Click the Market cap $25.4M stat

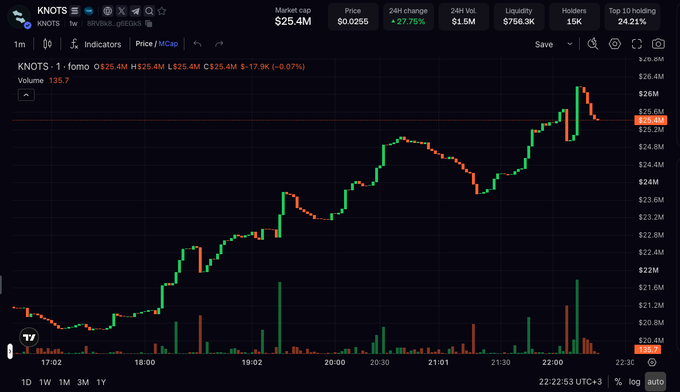[293, 16]
